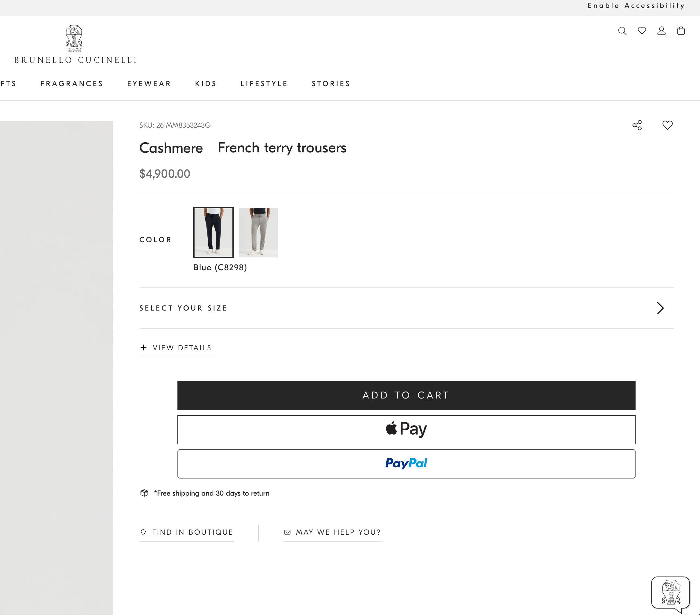Click Find in Boutique link
Screen dimensions: 700x615
pyautogui.click(x=187, y=533)
